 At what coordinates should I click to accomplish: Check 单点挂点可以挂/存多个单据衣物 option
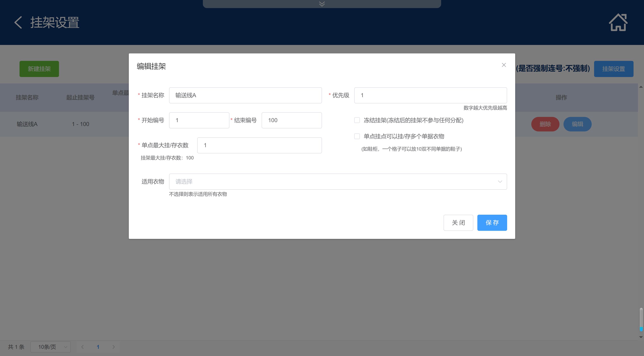(357, 136)
